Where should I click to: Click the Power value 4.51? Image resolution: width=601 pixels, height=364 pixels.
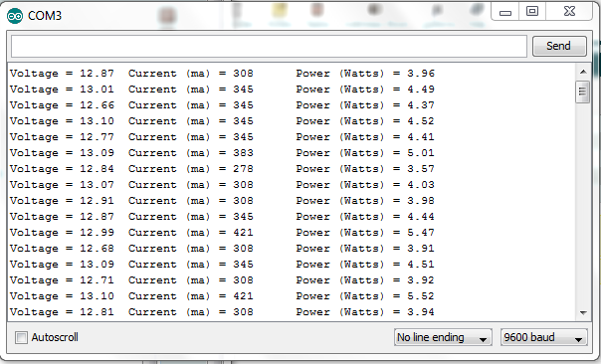coord(421,264)
